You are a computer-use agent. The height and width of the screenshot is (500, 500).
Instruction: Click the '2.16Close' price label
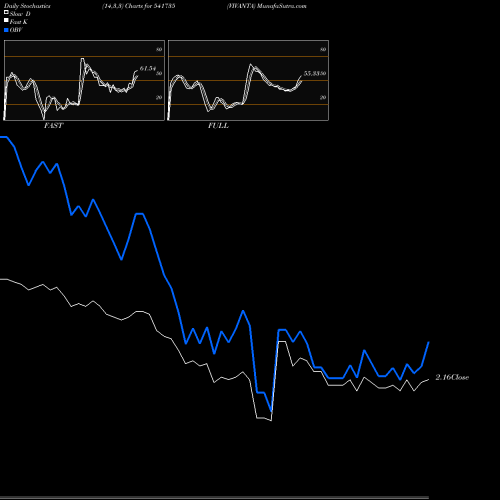[x=452, y=377]
